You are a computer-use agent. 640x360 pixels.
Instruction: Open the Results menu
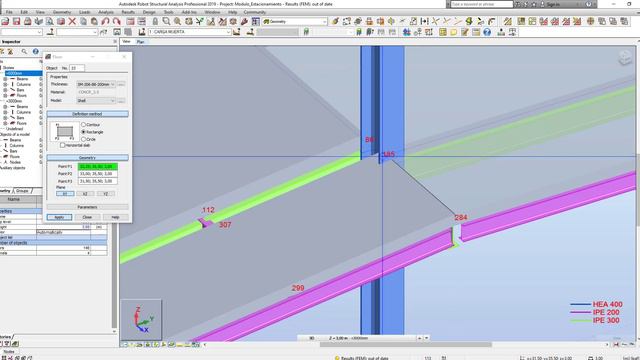coord(128,12)
